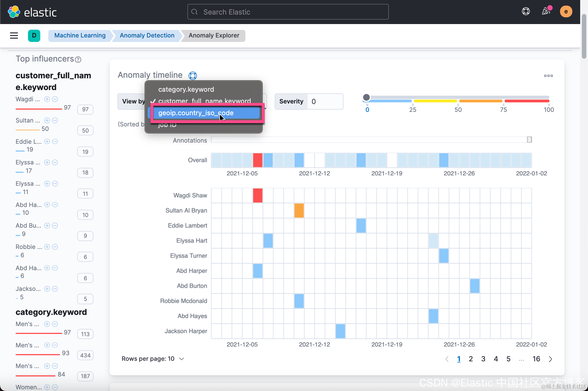Exclude the Sultan influencer with the minus icon
588x391 pixels.
pos(55,120)
